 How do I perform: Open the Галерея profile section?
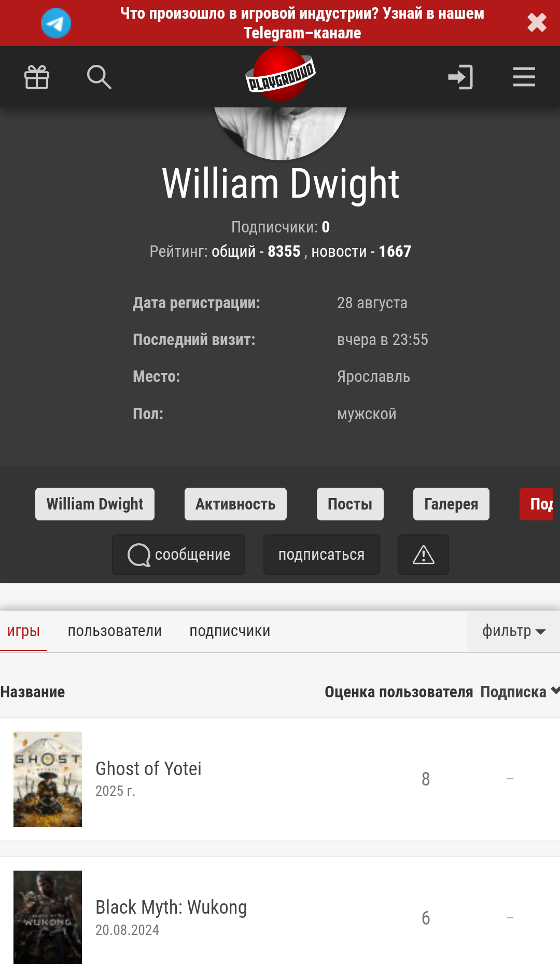tap(451, 504)
